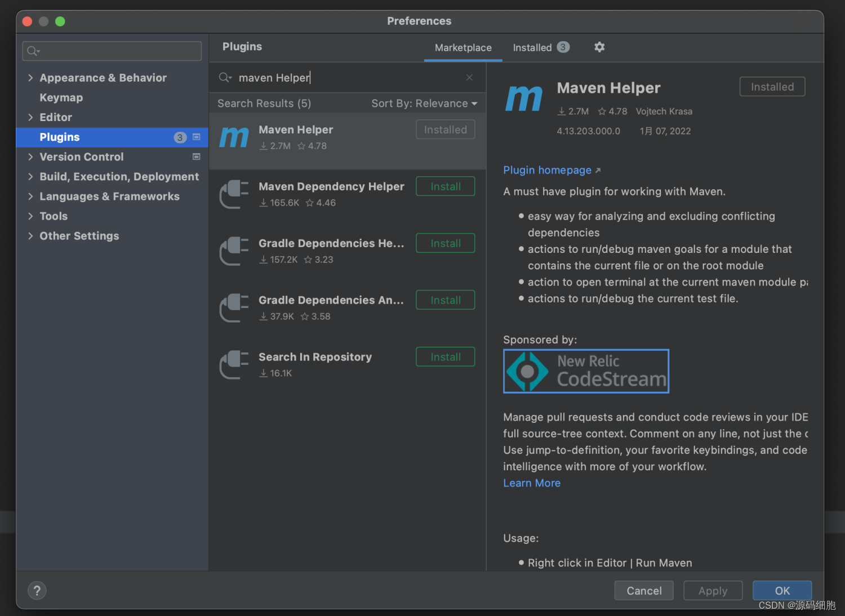
Task: Expand the Version Control node
Action: (30, 157)
